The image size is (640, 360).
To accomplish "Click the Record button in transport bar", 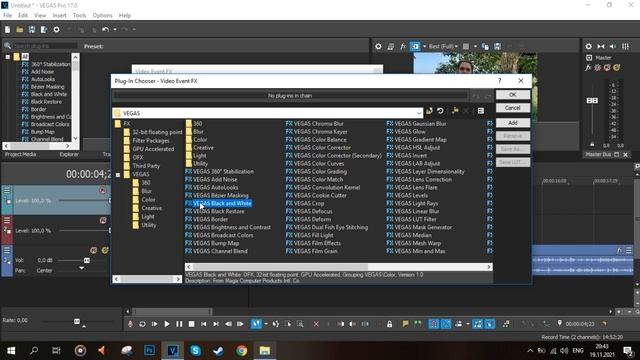I will pos(130,324).
